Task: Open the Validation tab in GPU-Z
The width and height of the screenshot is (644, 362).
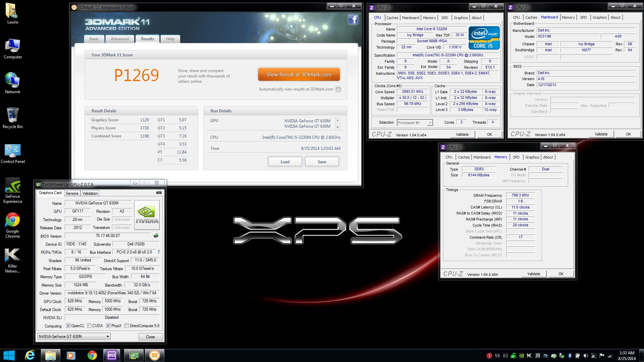Action: [x=90, y=193]
